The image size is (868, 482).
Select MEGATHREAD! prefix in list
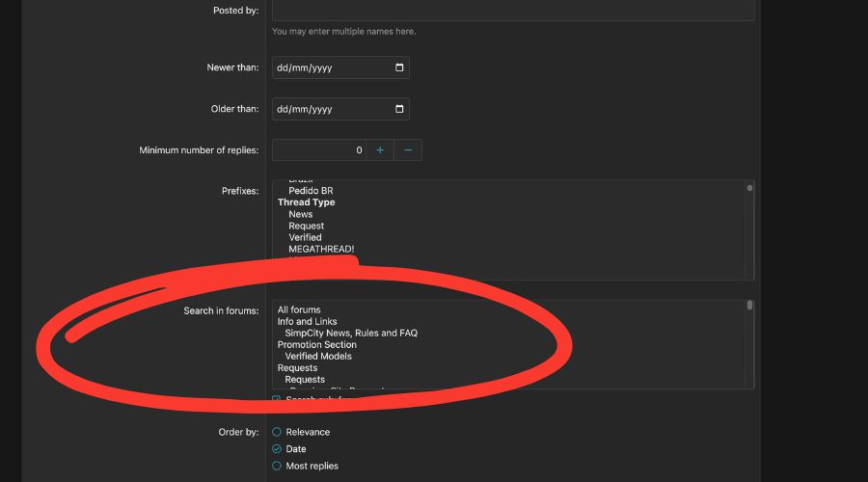coord(321,249)
